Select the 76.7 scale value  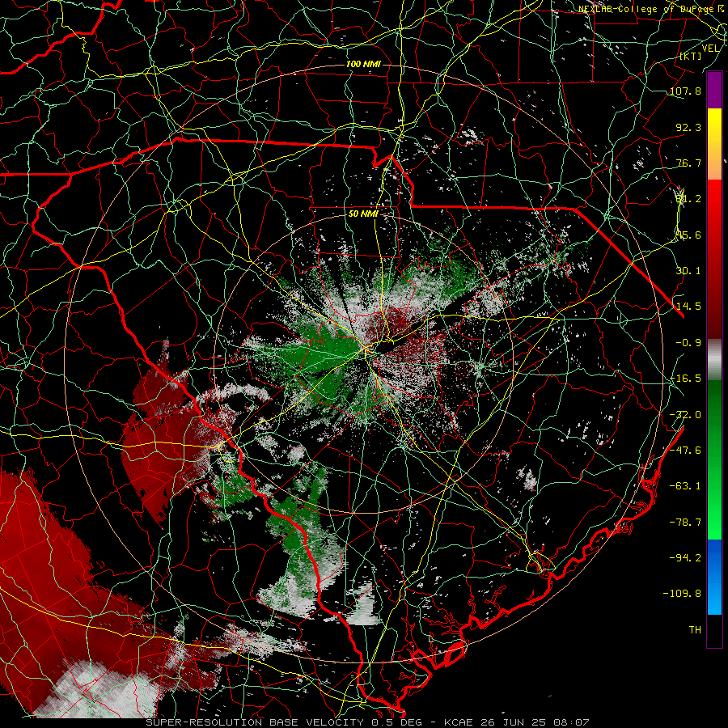(x=688, y=163)
